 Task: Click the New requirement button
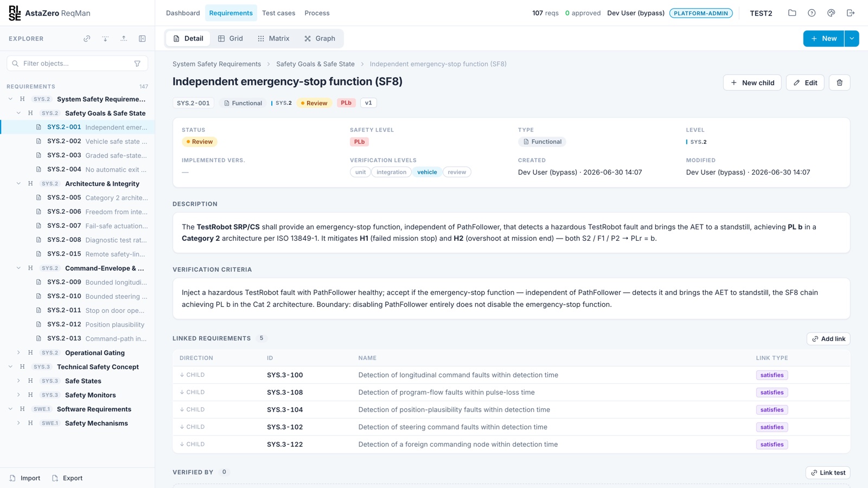(x=824, y=38)
